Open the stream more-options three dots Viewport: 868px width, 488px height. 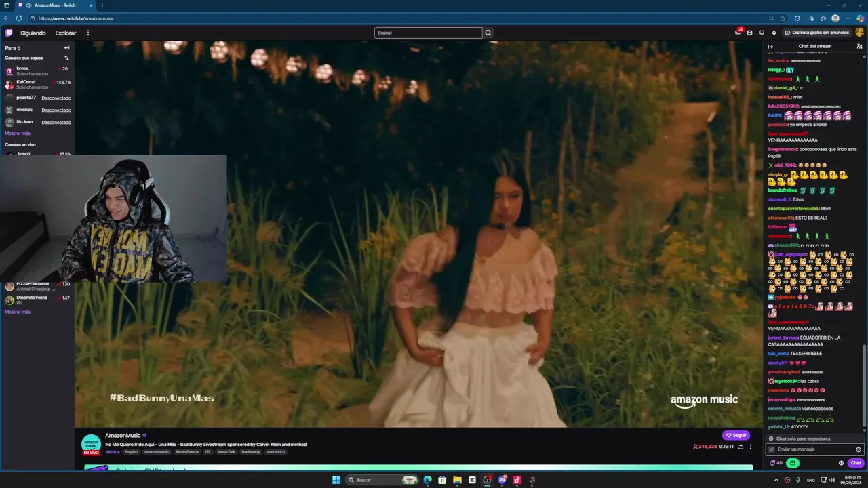click(750, 447)
